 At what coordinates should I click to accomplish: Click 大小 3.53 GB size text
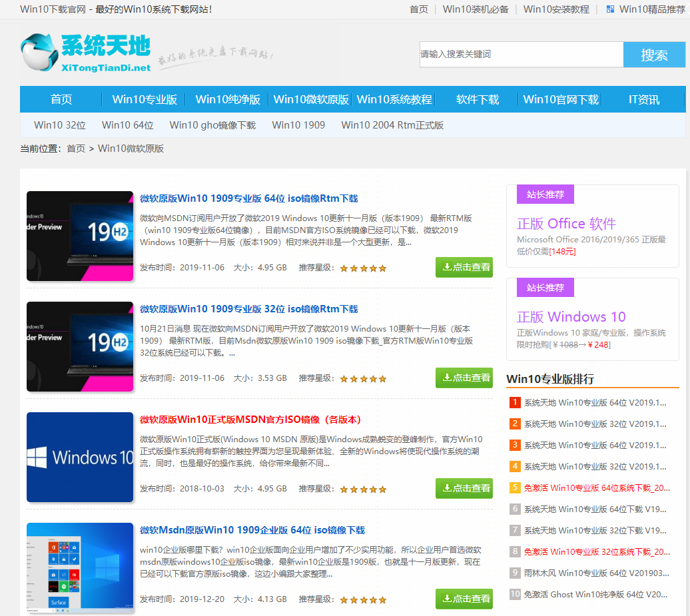pos(260,378)
